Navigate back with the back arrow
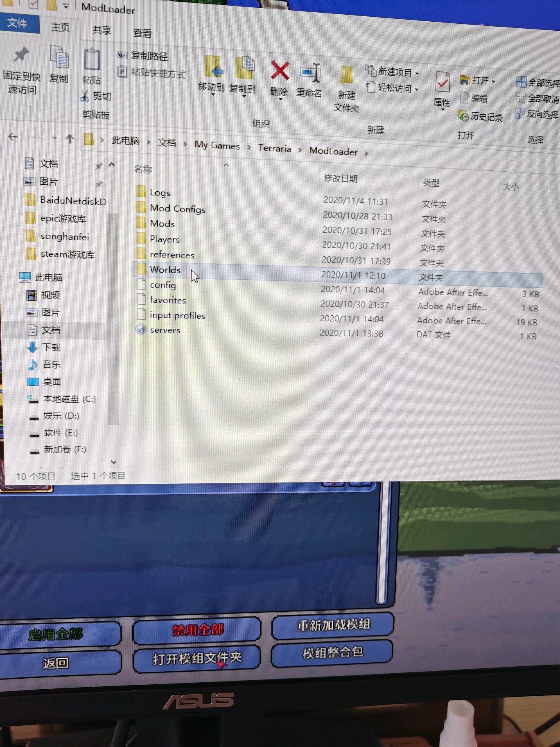Screen dimensions: 560x747 (x=13, y=137)
